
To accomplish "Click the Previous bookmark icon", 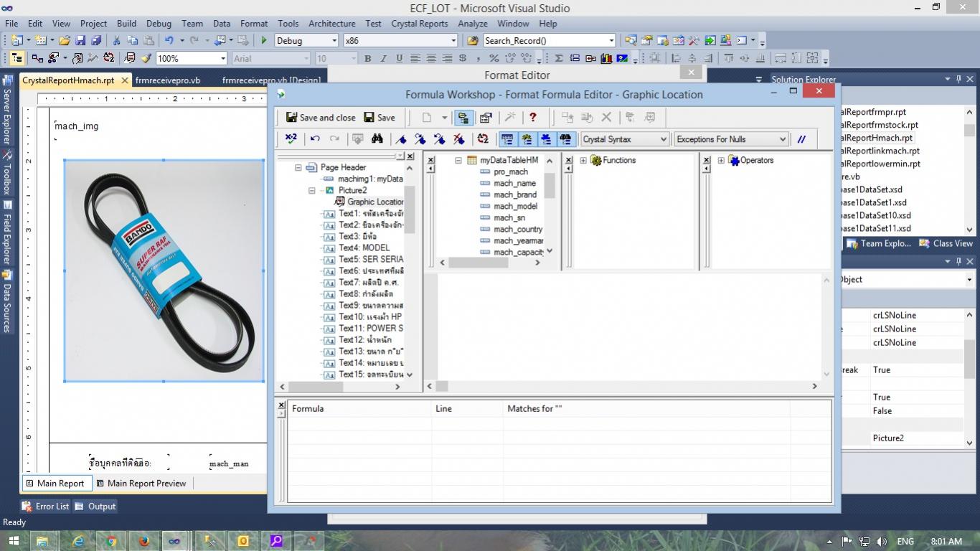I will [439, 139].
